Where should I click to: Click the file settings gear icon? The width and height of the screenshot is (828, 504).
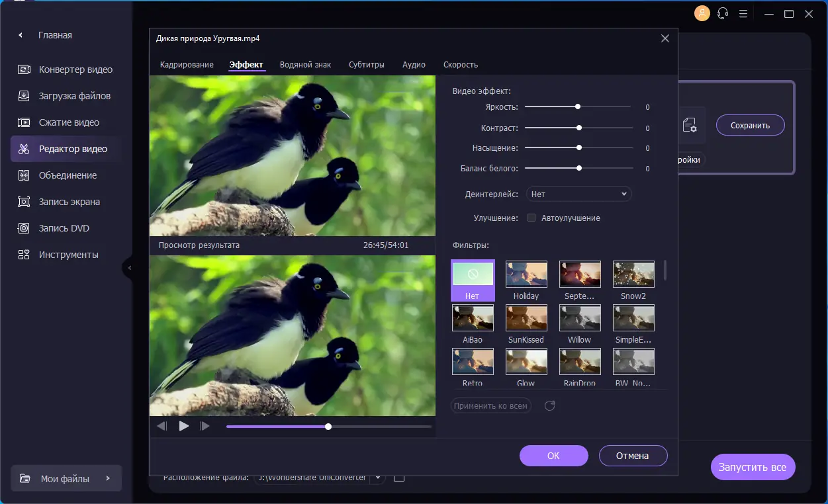click(690, 125)
